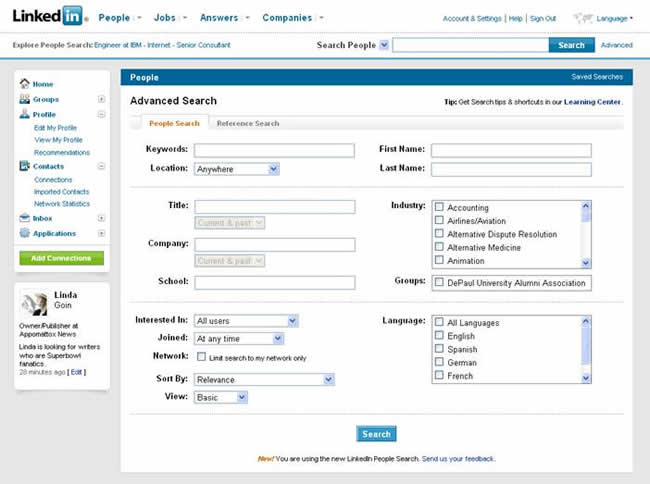Click the Home house icon in sidebar

point(24,83)
